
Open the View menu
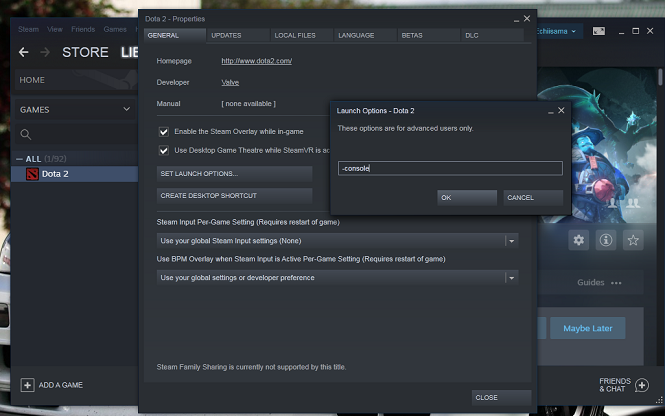[x=55, y=29]
